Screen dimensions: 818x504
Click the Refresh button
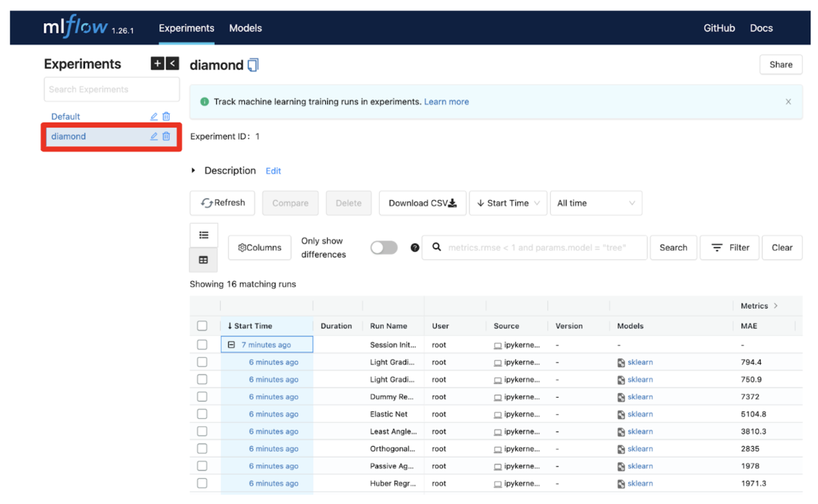coord(222,203)
